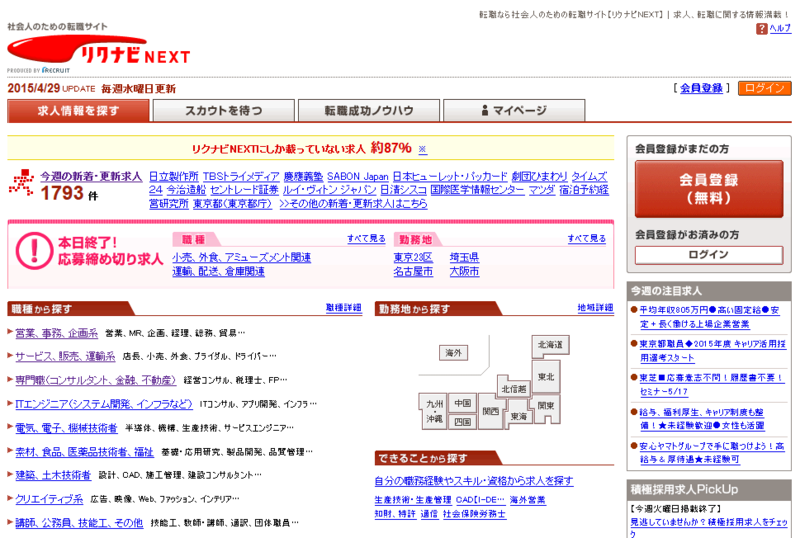Browse ITエンジニア job category
The width and height of the screenshot is (800, 538).
point(104,404)
